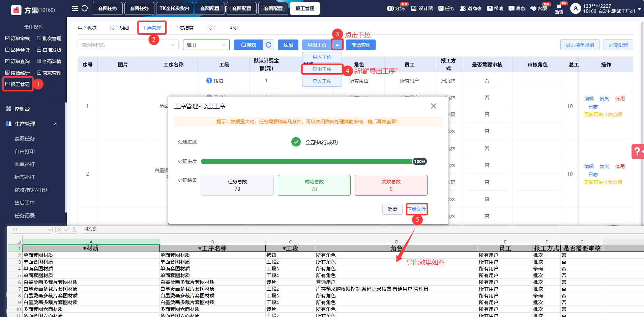Open the 订单审核 shortcut
The width and height of the screenshot is (644, 317).
18,38
